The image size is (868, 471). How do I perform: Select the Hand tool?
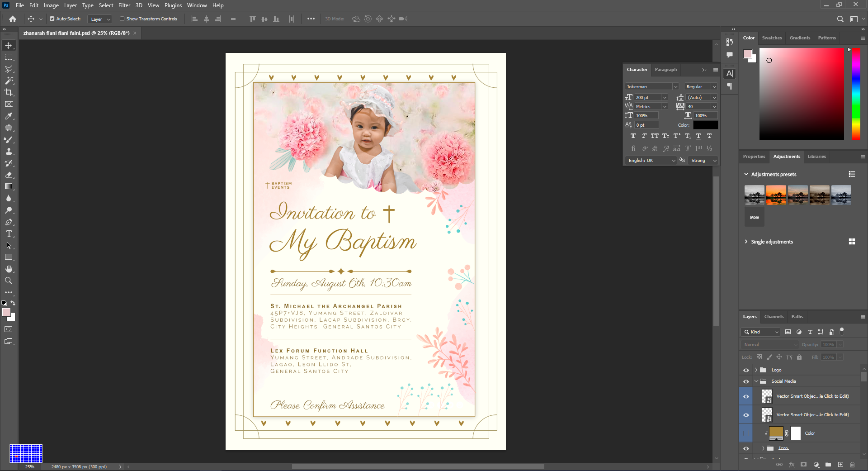click(9, 269)
